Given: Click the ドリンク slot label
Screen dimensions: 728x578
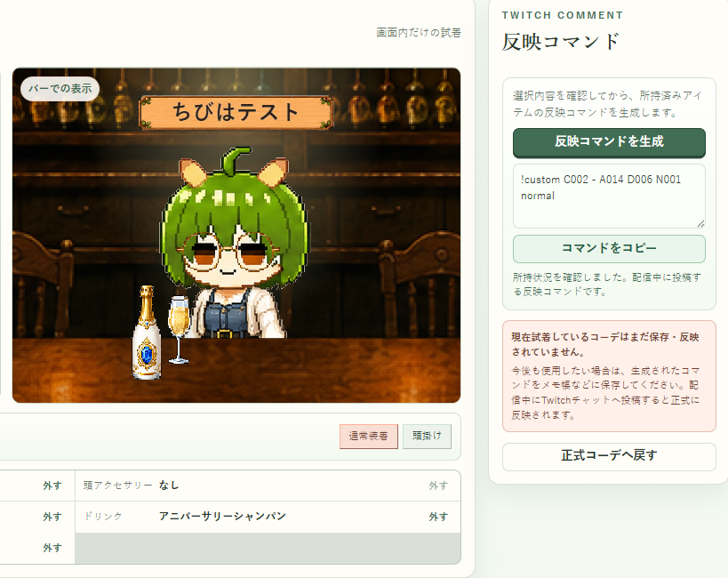Looking at the screenshot, I should click(x=103, y=517).
